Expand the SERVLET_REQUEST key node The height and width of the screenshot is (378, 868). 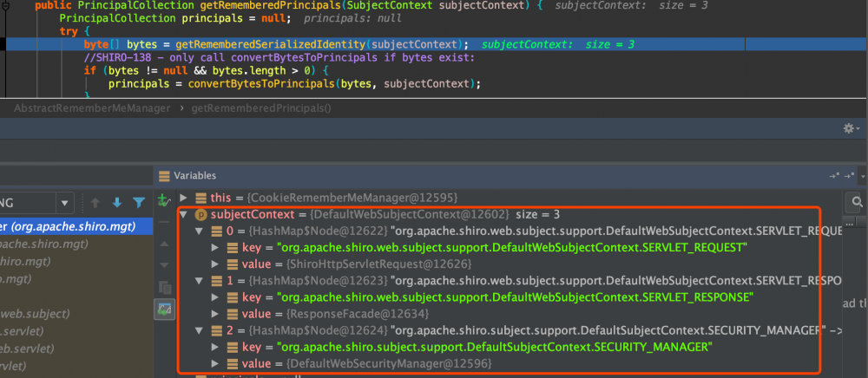click(x=215, y=248)
